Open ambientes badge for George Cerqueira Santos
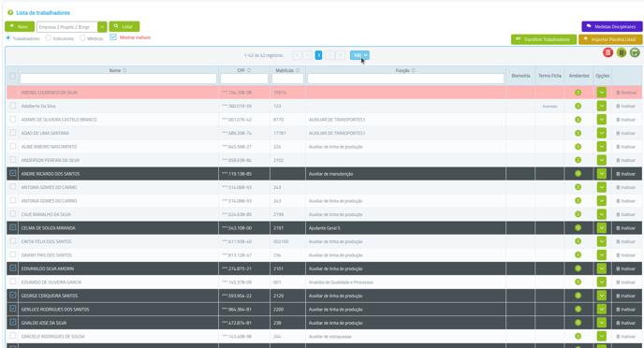 click(578, 296)
